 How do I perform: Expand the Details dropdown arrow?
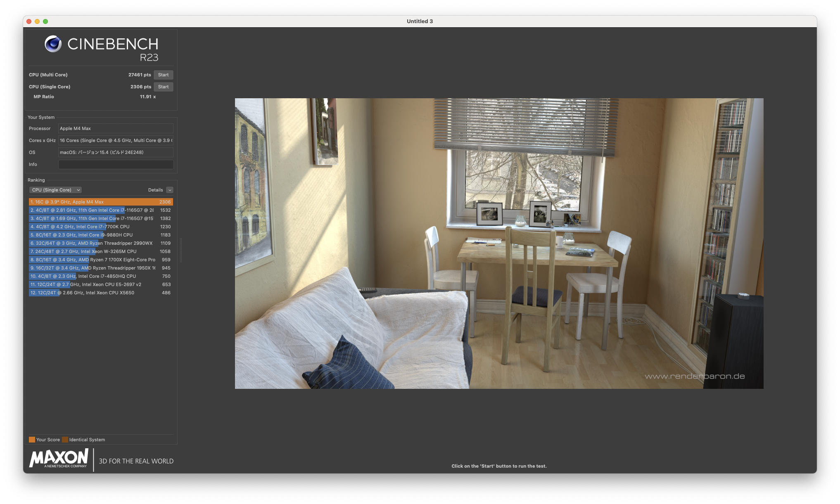point(170,190)
